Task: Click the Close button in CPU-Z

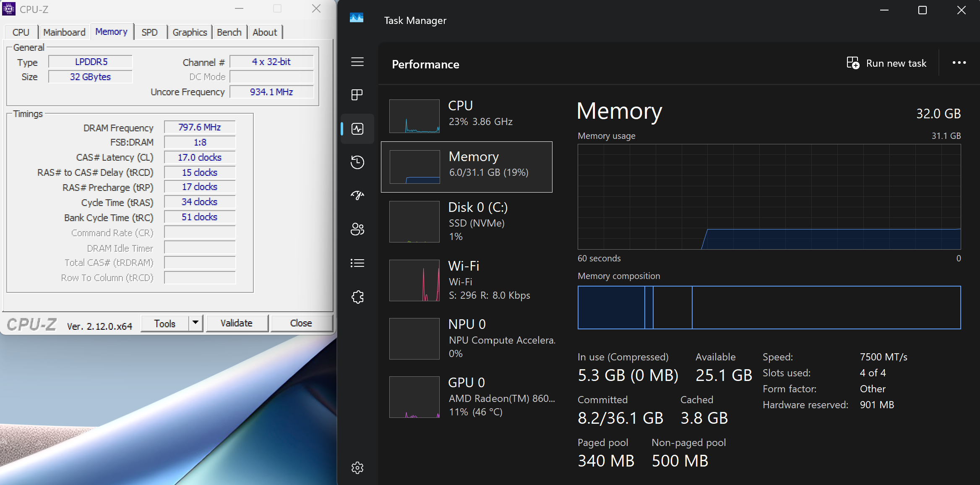Action: point(301,323)
